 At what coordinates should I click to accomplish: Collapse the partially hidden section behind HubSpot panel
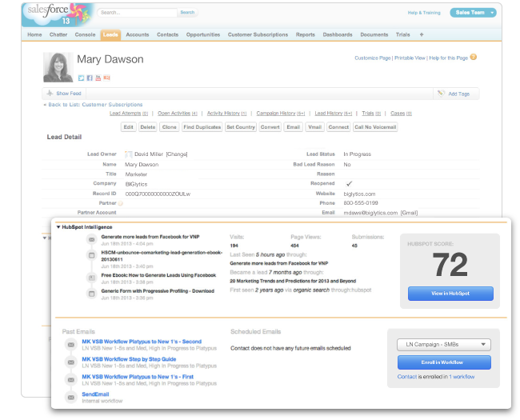pos(45,238)
